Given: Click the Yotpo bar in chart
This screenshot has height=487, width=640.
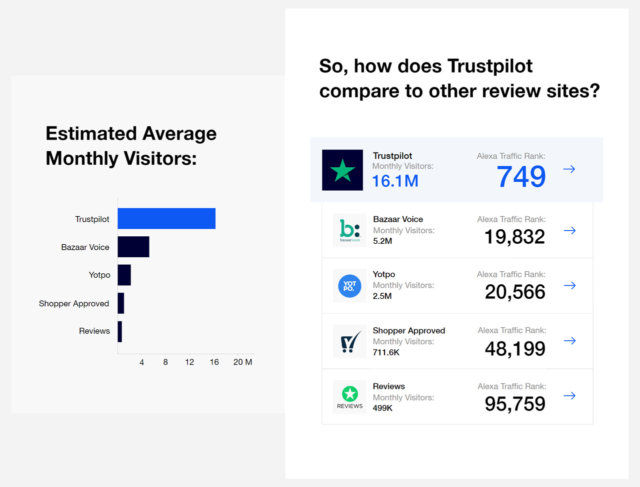Looking at the screenshot, I should (124, 275).
